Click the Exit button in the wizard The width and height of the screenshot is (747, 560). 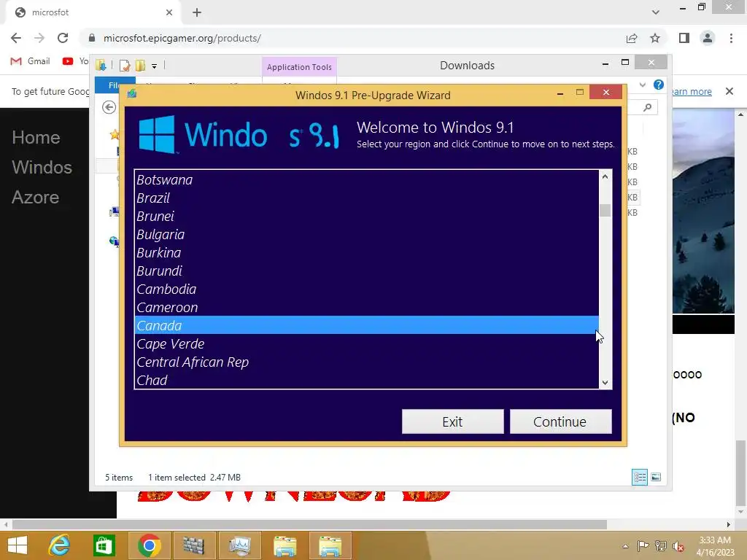[x=452, y=421]
